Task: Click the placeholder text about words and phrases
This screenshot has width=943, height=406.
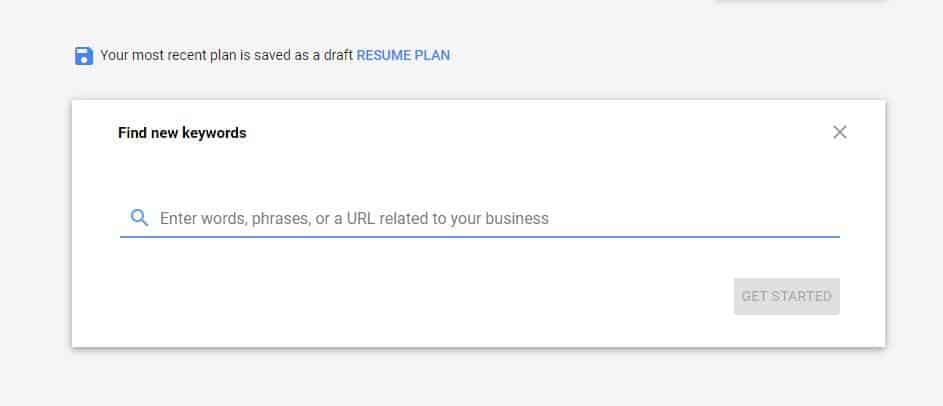Action: pos(354,218)
